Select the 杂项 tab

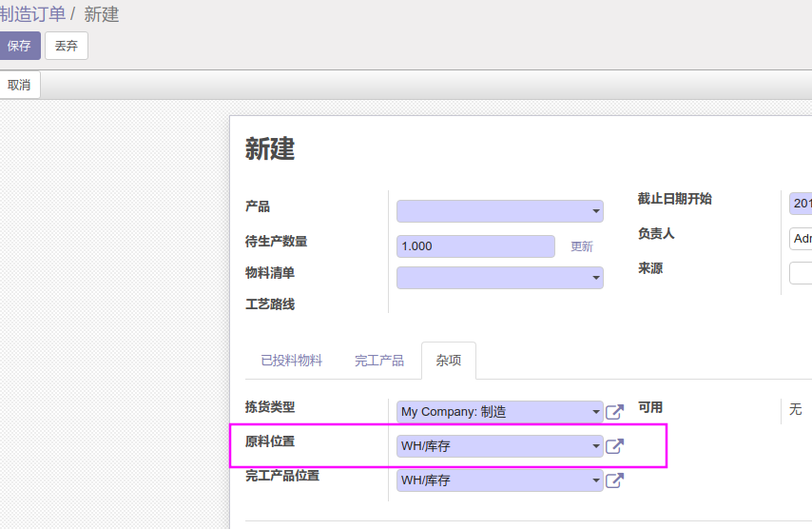tap(449, 361)
